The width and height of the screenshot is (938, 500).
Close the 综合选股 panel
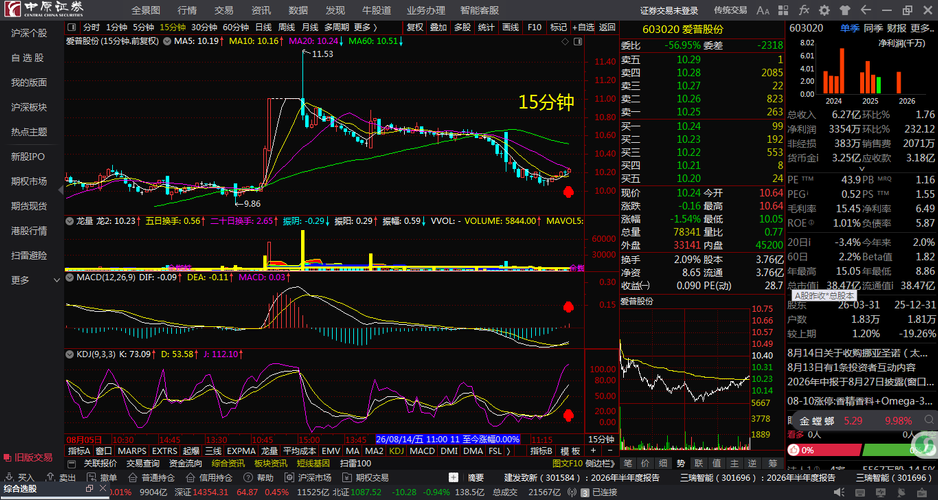point(102,489)
